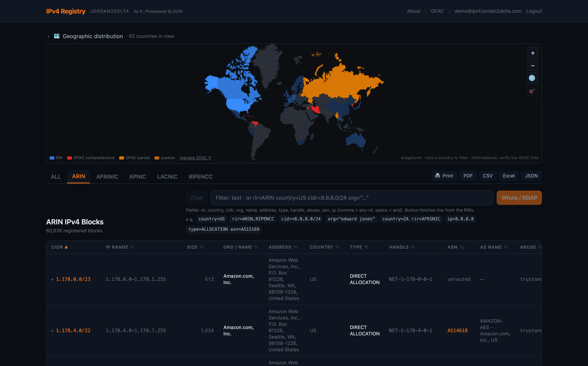Screen dimensions: 588x366
Task: Click the red OFAC comprehensive legend swatch
Action: point(69,158)
